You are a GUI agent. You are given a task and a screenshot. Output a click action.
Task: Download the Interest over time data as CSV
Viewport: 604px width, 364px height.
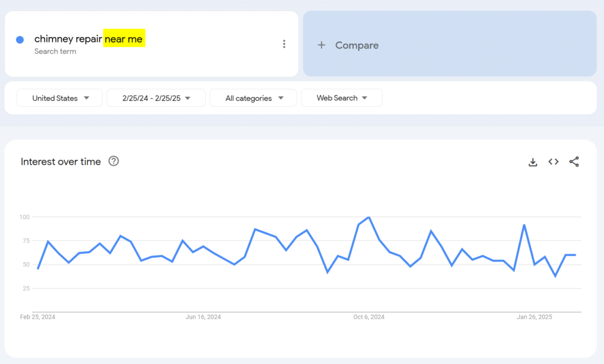[533, 162]
